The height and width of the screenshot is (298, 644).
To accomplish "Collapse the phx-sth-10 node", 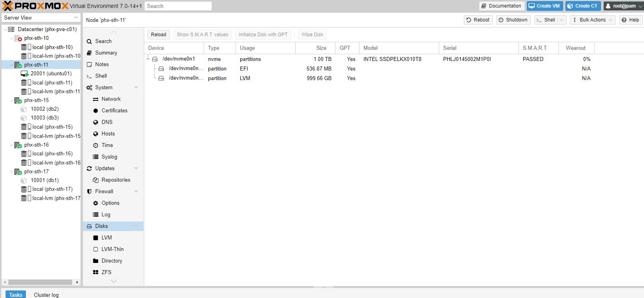I will [12, 38].
